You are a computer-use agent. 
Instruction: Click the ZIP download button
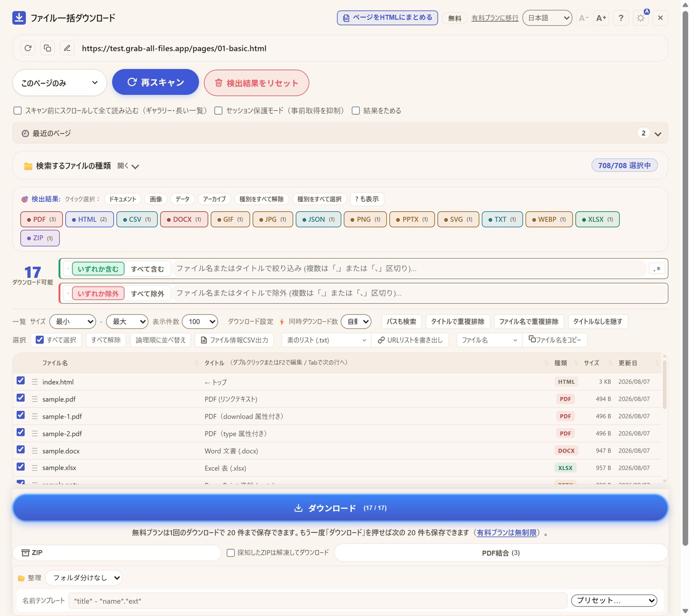(117, 553)
